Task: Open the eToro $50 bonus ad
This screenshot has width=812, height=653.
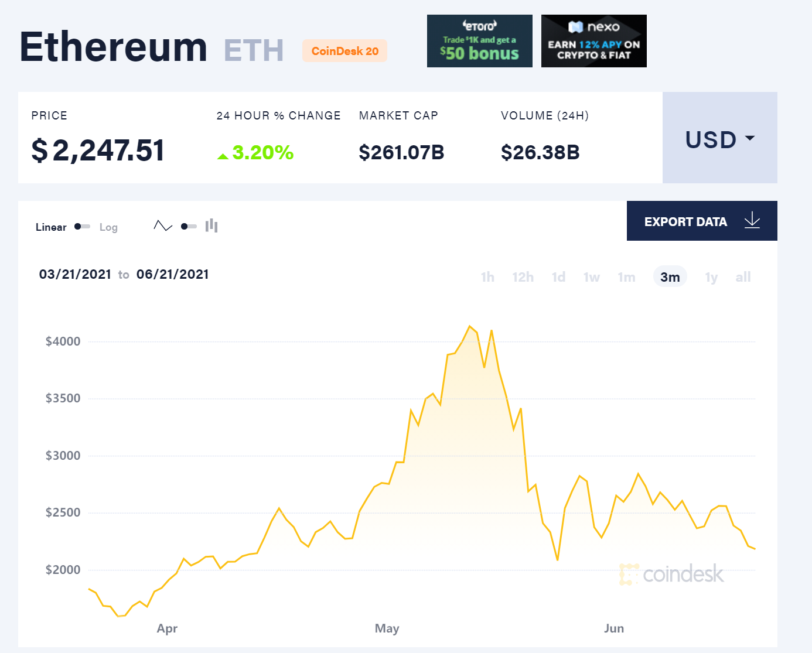Action: tap(479, 41)
